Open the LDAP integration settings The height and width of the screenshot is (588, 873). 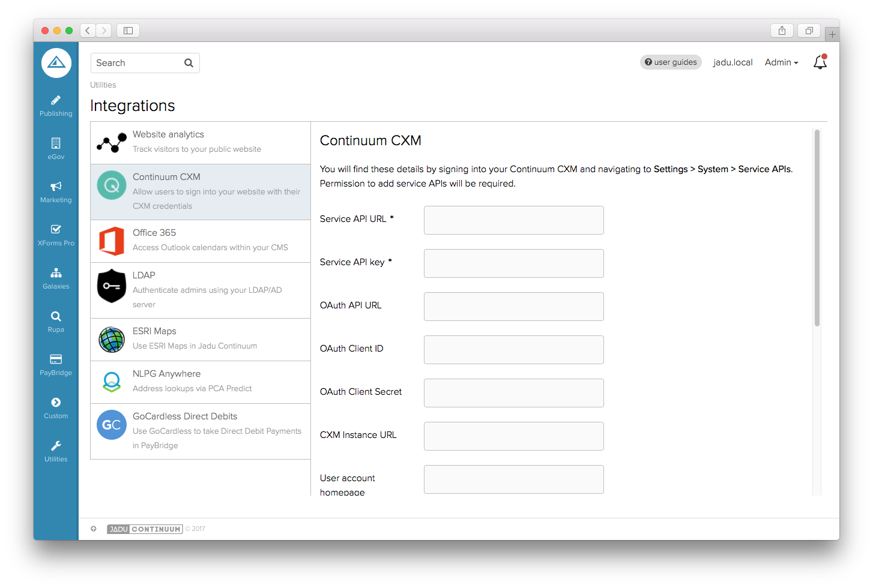201,290
